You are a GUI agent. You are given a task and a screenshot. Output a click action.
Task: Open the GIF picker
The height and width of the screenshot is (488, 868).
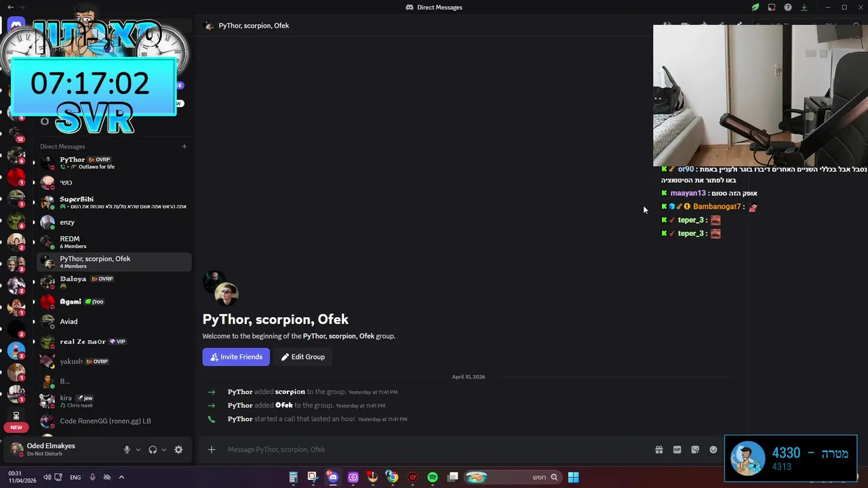click(x=677, y=449)
